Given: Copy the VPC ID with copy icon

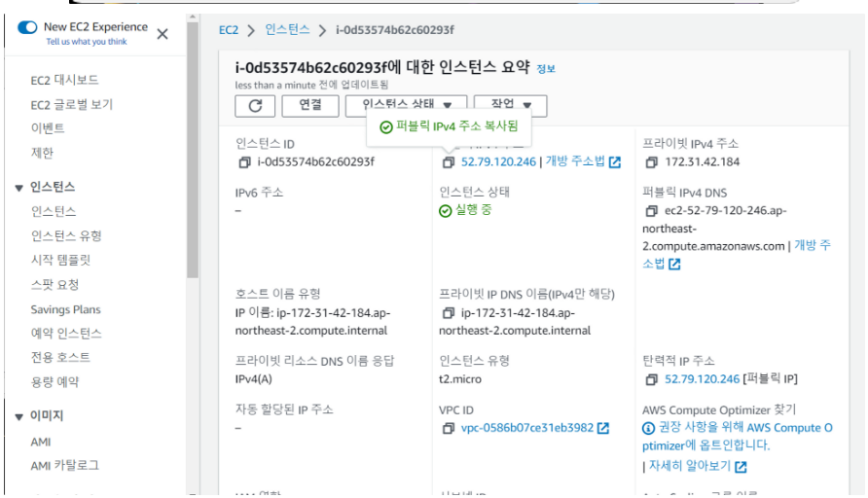Looking at the screenshot, I should (x=448, y=428).
